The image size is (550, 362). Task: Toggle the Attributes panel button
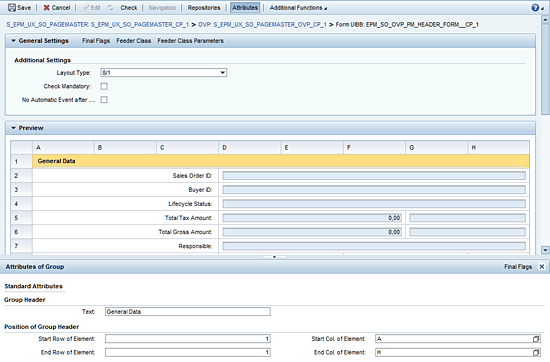[x=245, y=8]
